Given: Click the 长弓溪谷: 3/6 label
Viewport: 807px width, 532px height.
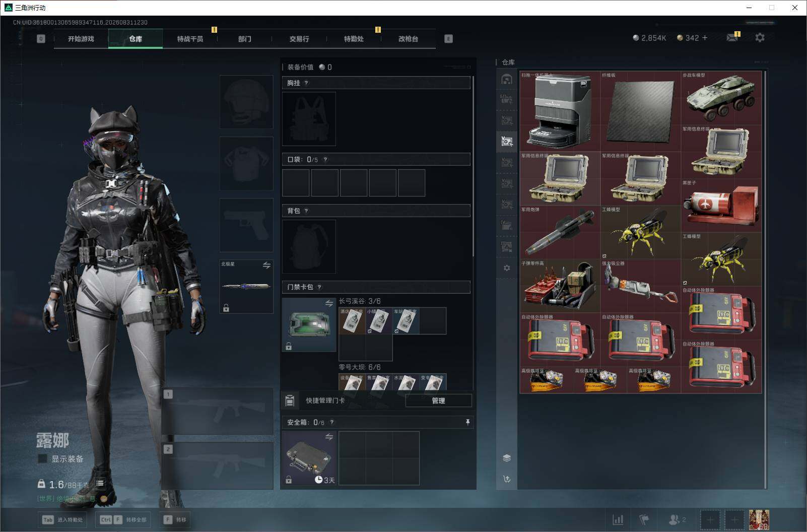Looking at the screenshot, I should [x=360, y=301].
